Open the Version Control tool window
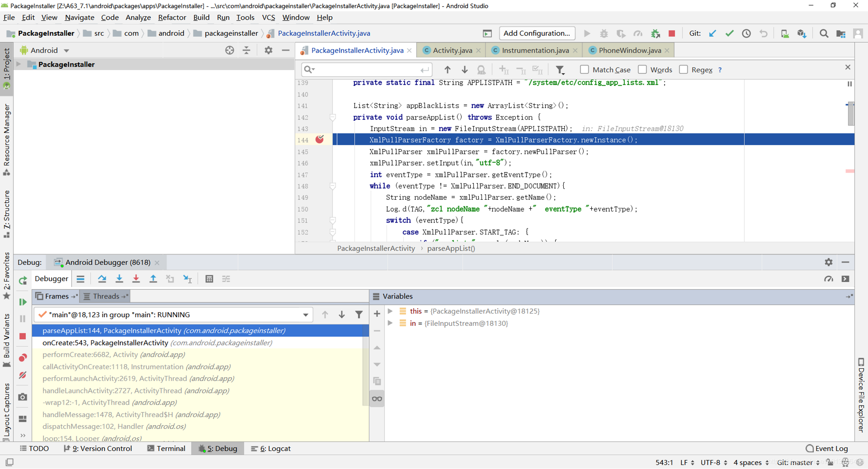Screen dimensions: 868x469 tap(97, 449)
